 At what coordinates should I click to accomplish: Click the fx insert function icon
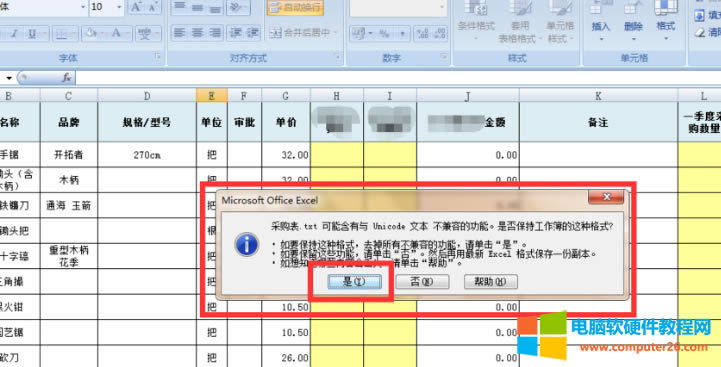point(67,78)
